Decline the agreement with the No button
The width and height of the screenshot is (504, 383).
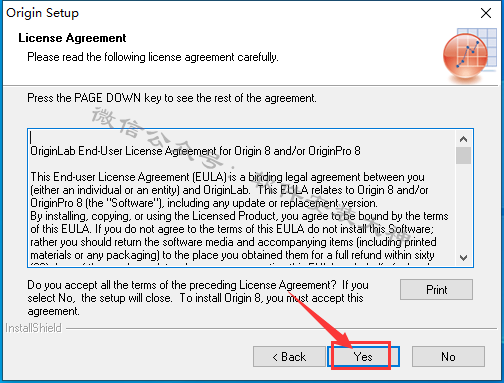(x=448, y=357)
